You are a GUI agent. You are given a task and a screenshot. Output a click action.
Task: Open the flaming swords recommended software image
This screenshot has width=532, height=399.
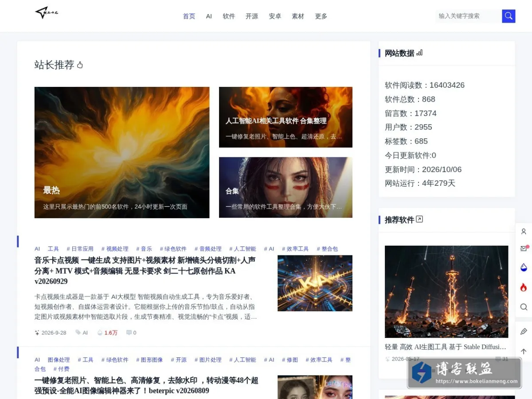pos(446,292)
